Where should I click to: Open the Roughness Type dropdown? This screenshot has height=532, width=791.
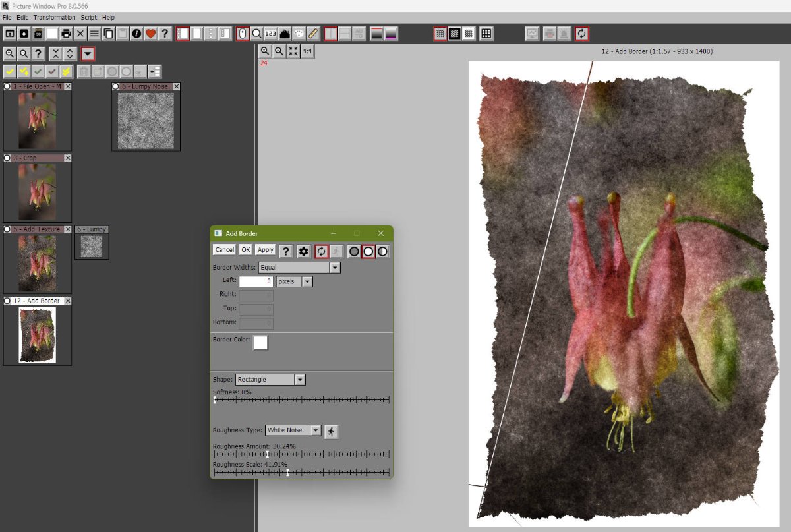(x=316, y=430)
